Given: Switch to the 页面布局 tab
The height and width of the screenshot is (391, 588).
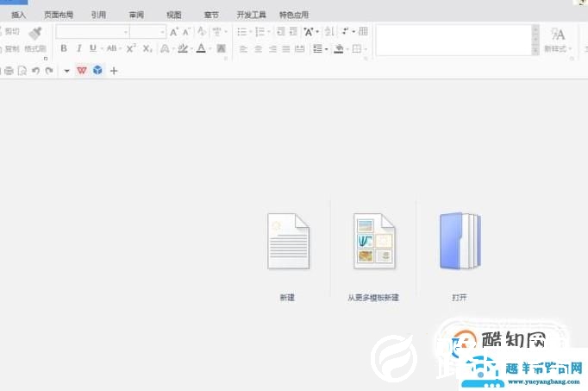Looking at the screenshot, I should click(x=59, y=15).
